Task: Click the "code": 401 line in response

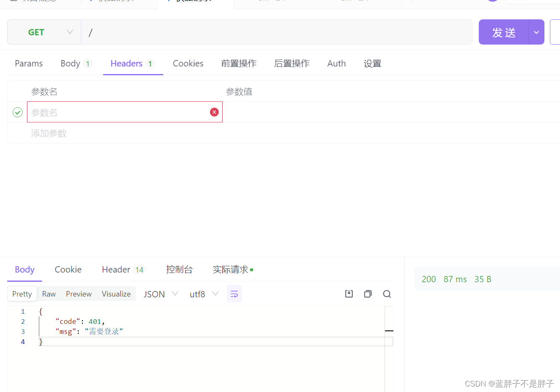Action: click(x=80, y=321)
